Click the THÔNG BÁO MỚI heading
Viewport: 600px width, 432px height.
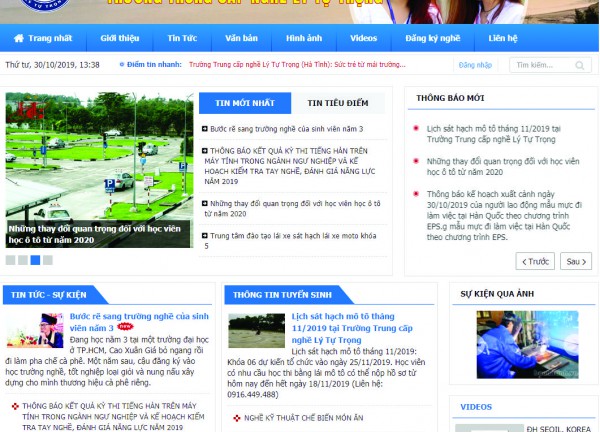(450, 98)
